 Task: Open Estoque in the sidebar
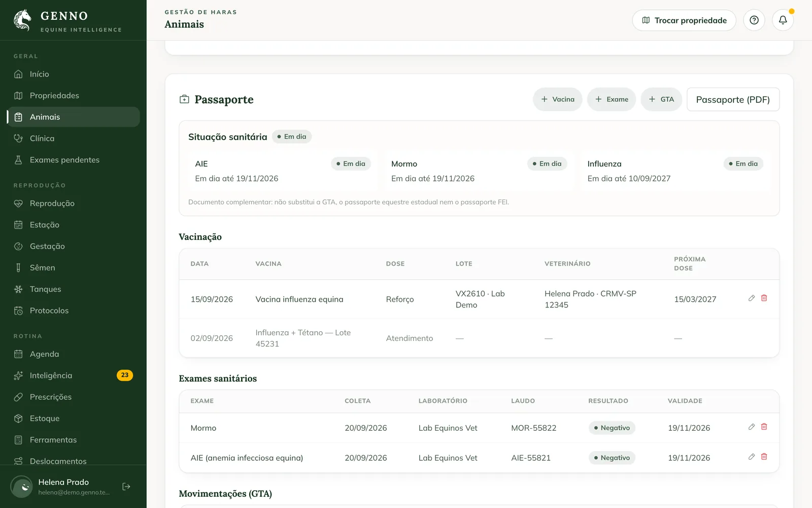[x=73, y=418]
